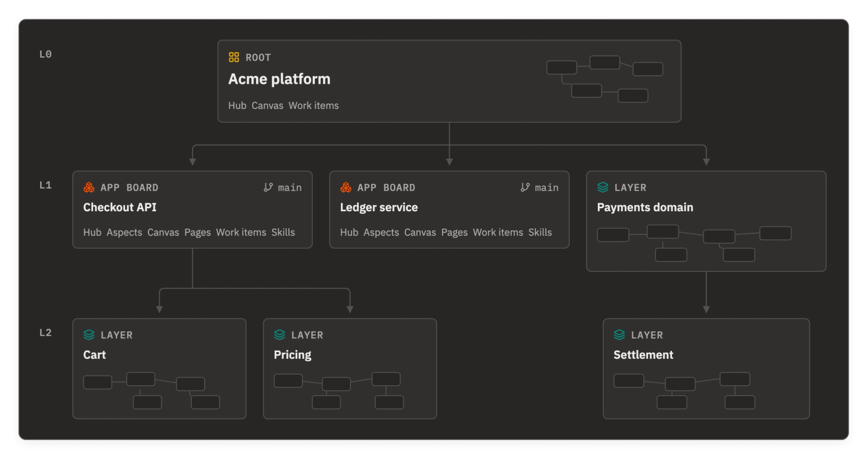
Task: Open the Acme platform canvas preview thumbnail
Action: click(x=605, y=79)
